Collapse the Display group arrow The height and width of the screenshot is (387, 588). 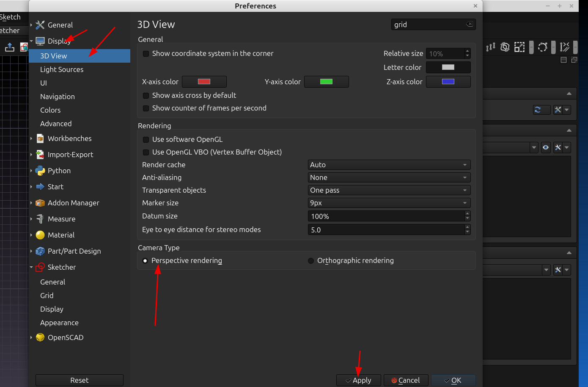tap(31, 41)
